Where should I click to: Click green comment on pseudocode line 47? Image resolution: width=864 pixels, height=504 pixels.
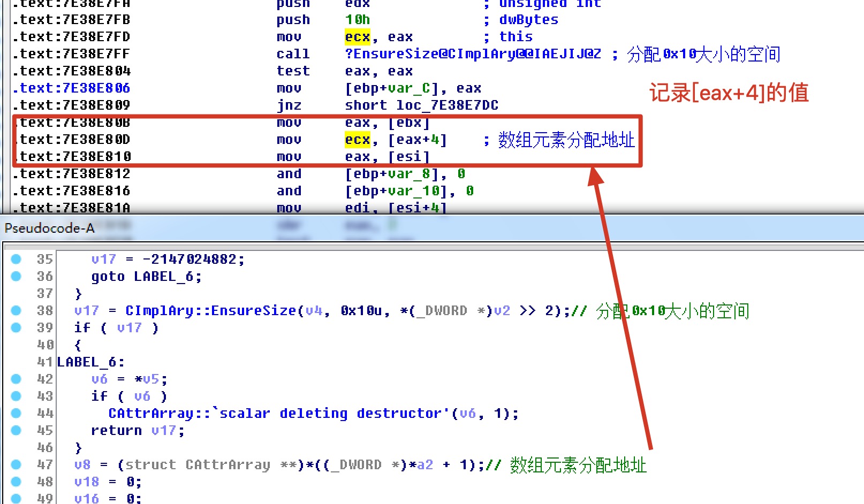coord(566,465)
